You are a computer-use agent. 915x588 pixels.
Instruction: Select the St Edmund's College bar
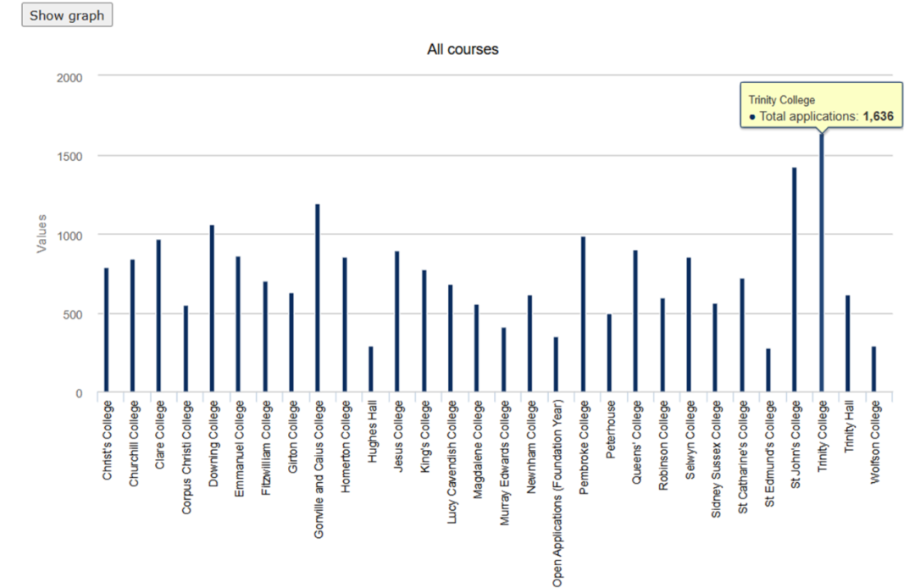click(768, 370)
